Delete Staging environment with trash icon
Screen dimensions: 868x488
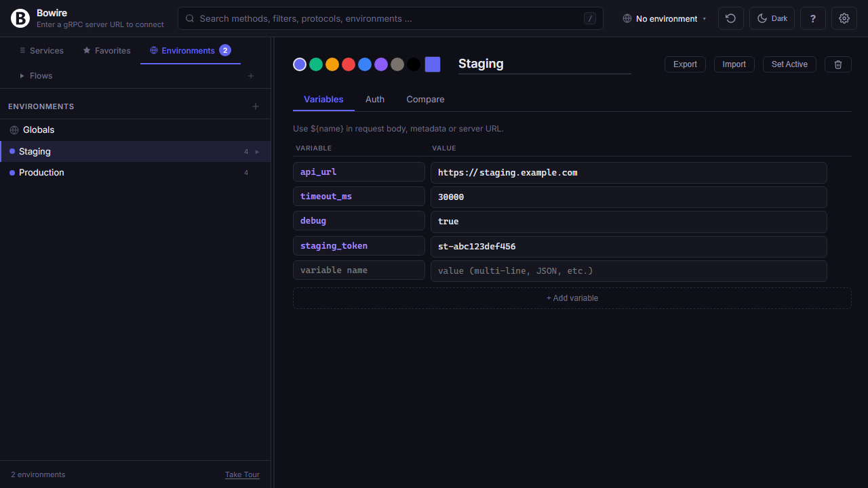click(838, 64)
